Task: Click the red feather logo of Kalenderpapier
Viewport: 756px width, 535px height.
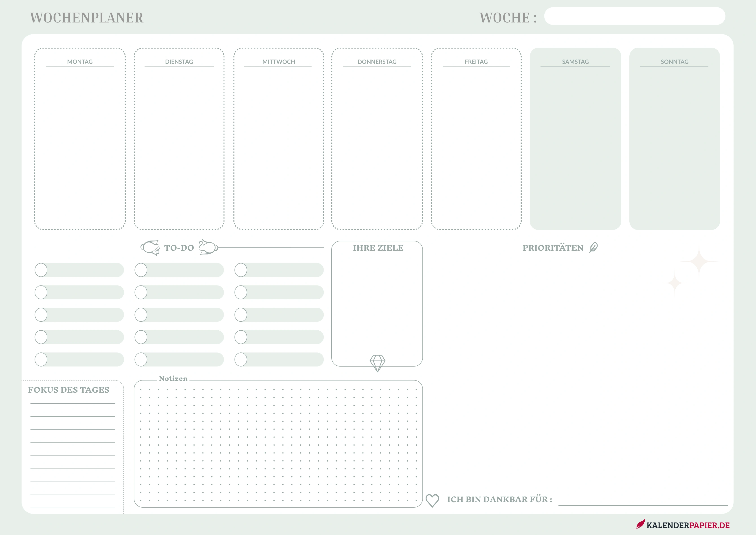Action: [x=640, y=524]
